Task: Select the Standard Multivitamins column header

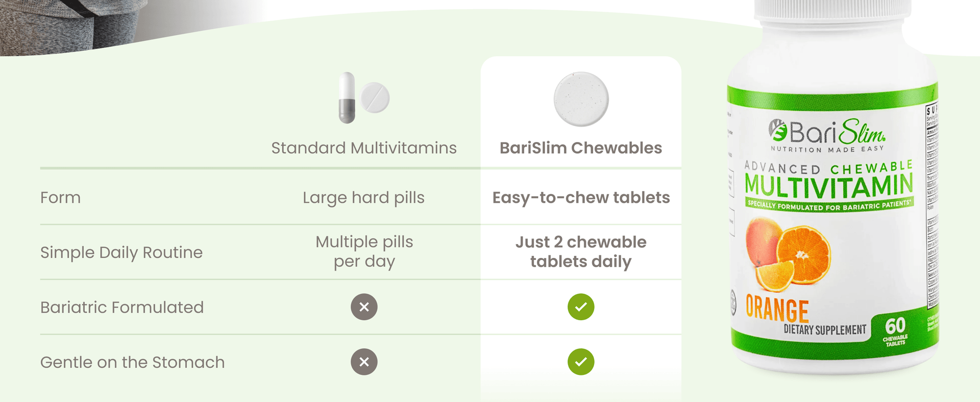Action: [364, 148]
